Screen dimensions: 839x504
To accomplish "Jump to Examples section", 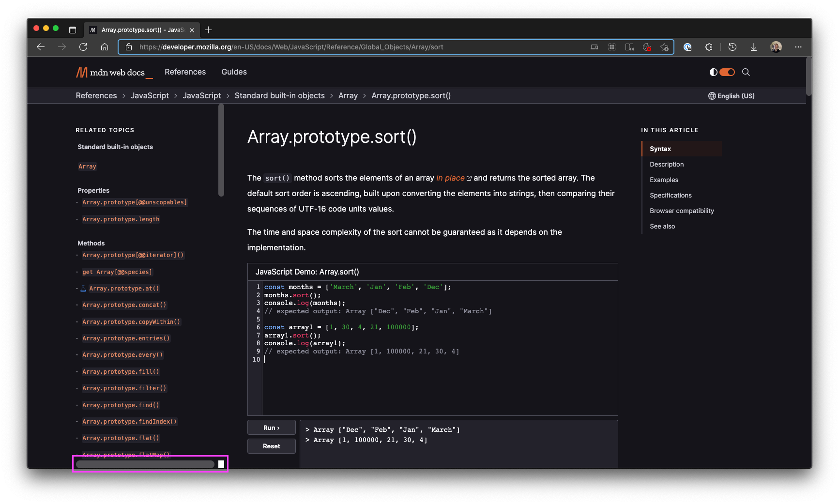I will click(x=664, y=180).
